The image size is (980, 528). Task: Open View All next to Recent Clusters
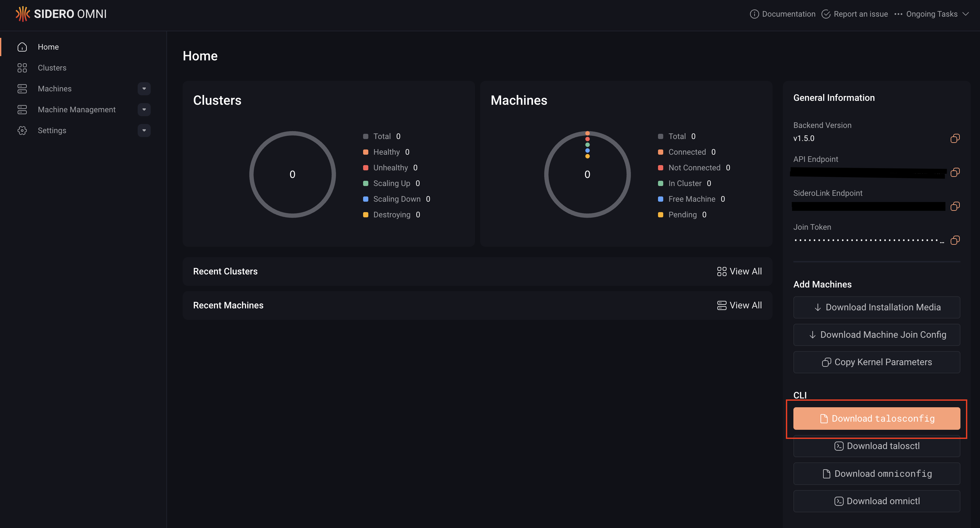pos(739,271)
